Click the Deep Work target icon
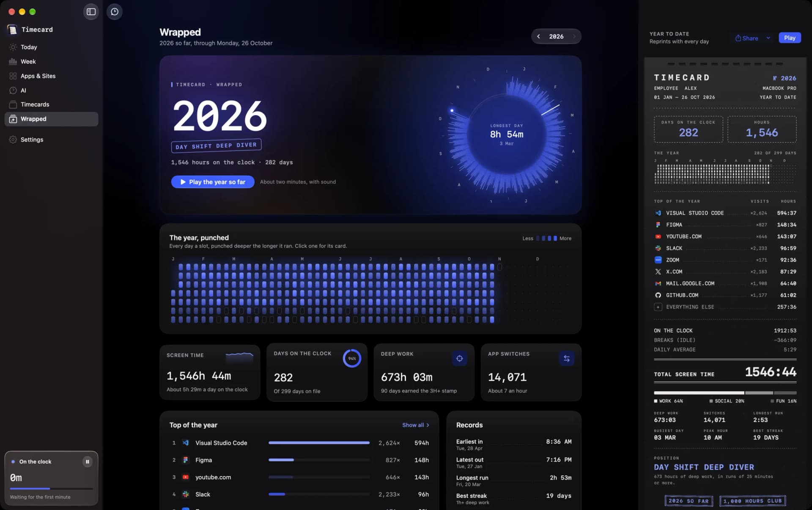The height and width of the screenshot is (510, 812). click(x=459, y=359)
